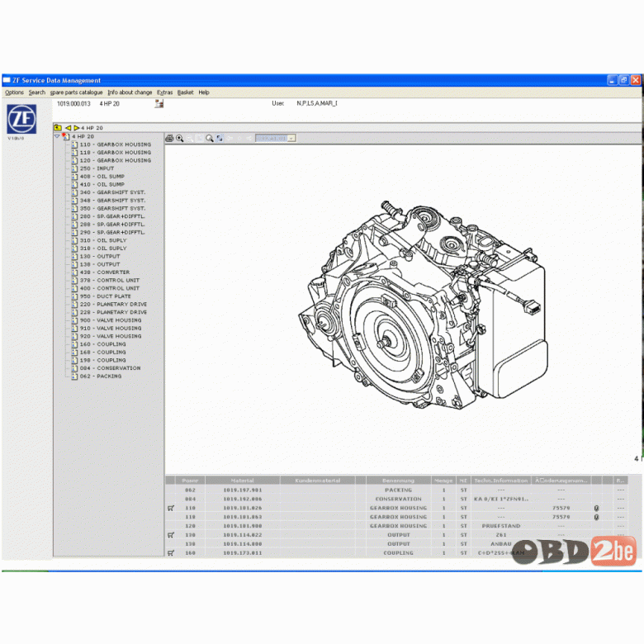Collapse the 4 HP 20 tree root
This screenshot has height=644, width=644.
pyautogui.click(x=57, y=136)
